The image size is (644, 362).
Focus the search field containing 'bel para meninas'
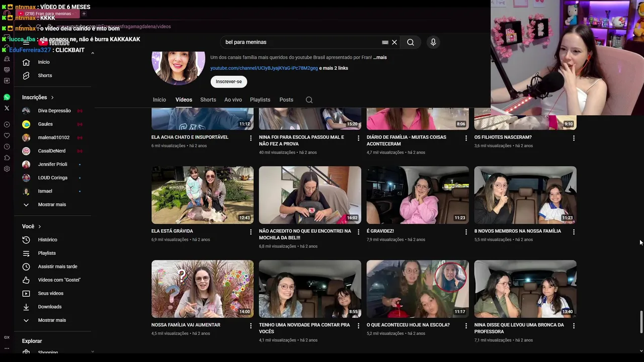click(x=302, y=42)
